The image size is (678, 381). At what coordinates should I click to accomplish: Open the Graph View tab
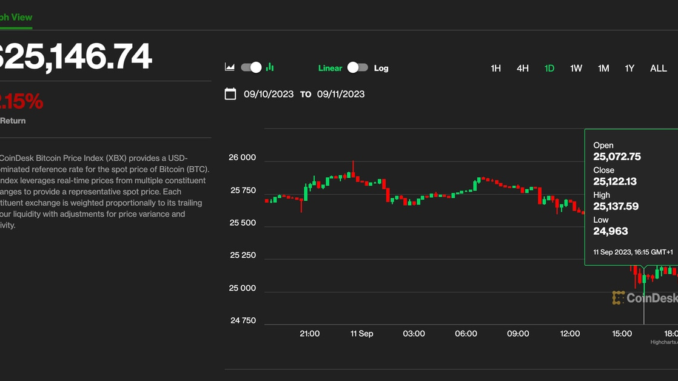tap(16, 17)
